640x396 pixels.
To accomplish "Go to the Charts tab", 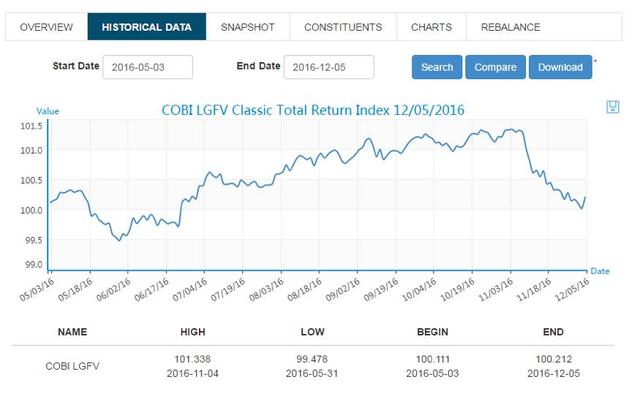I will (431, 27).
